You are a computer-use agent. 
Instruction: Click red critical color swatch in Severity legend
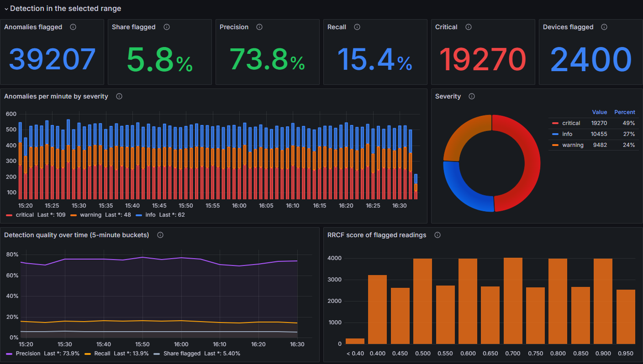(x=555, y=123)
